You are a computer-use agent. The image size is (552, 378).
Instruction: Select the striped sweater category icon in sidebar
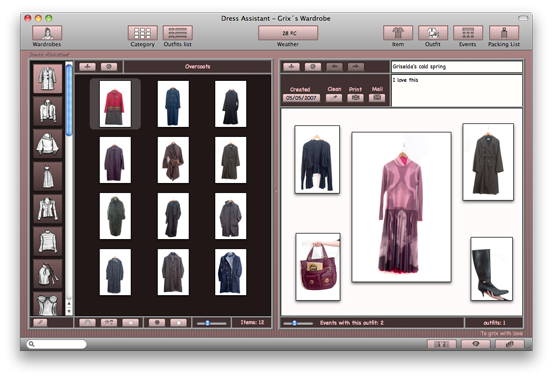48,241
